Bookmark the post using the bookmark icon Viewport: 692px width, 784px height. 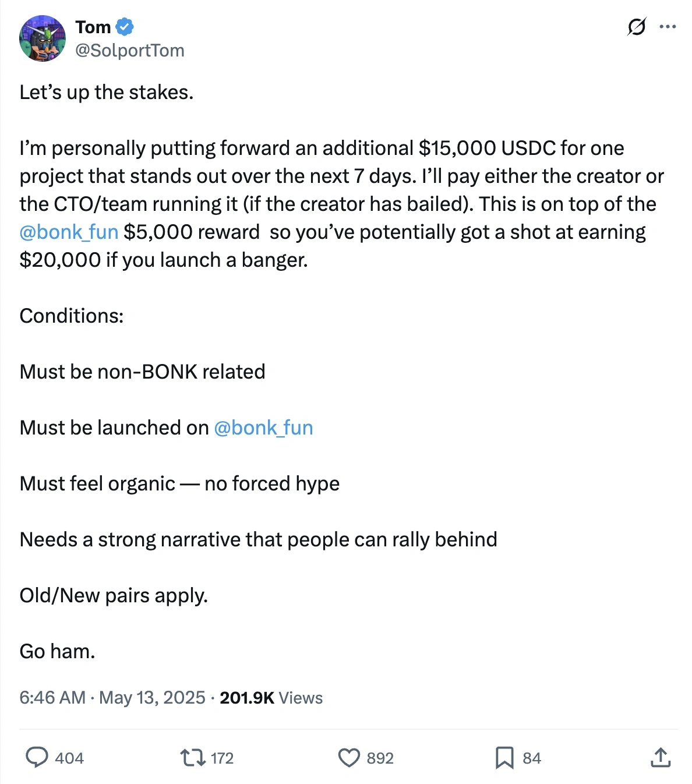coord(504,757)
